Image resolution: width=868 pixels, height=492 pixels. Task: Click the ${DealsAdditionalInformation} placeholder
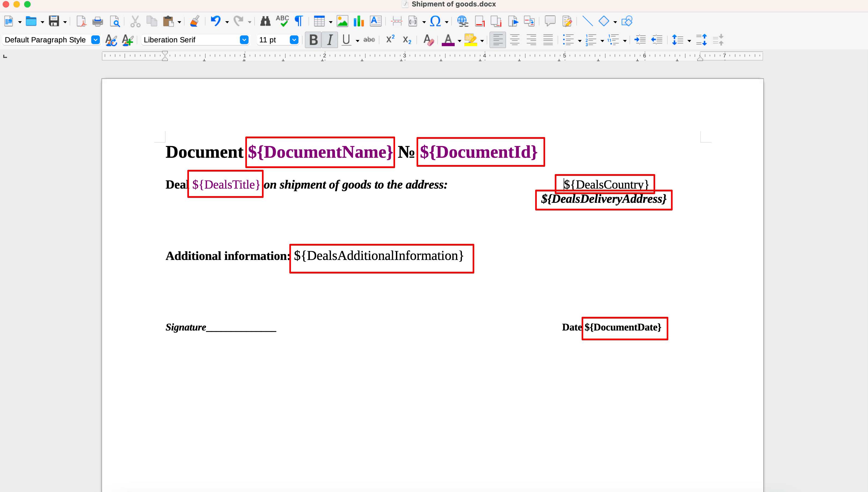click(378, 256)
